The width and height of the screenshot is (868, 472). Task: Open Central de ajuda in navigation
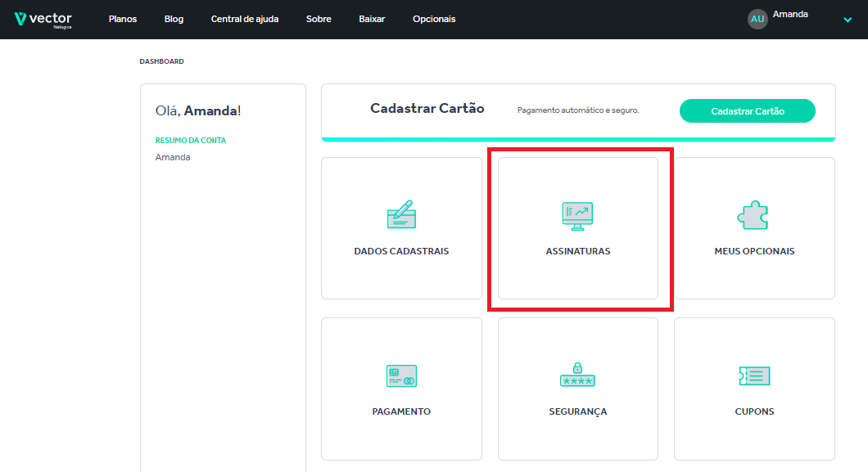pos(245,19)
